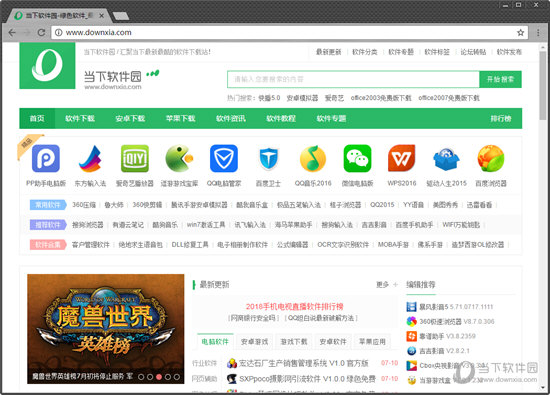Click the 软件专题 navigation item
The image size is (550, 395).
point(331,119)
